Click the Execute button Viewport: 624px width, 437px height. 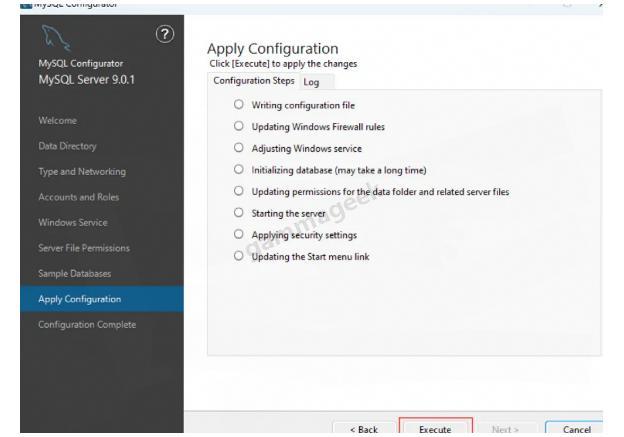(435, 428)
